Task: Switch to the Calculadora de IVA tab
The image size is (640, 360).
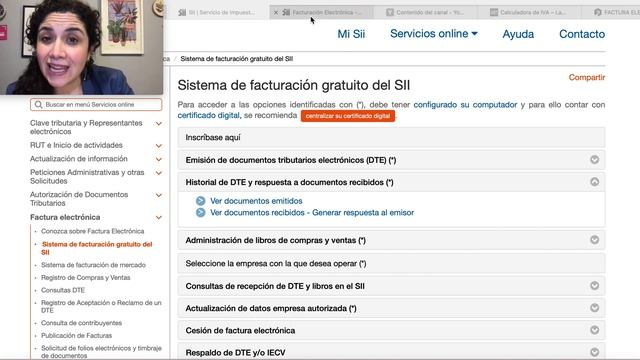Action: (528, 13)
